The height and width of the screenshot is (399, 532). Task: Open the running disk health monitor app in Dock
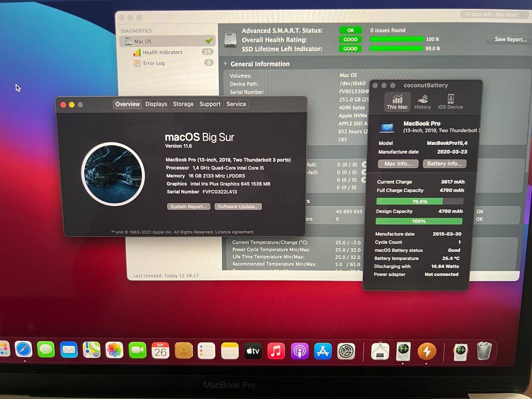pyautogui.click(x=403, y=351)
